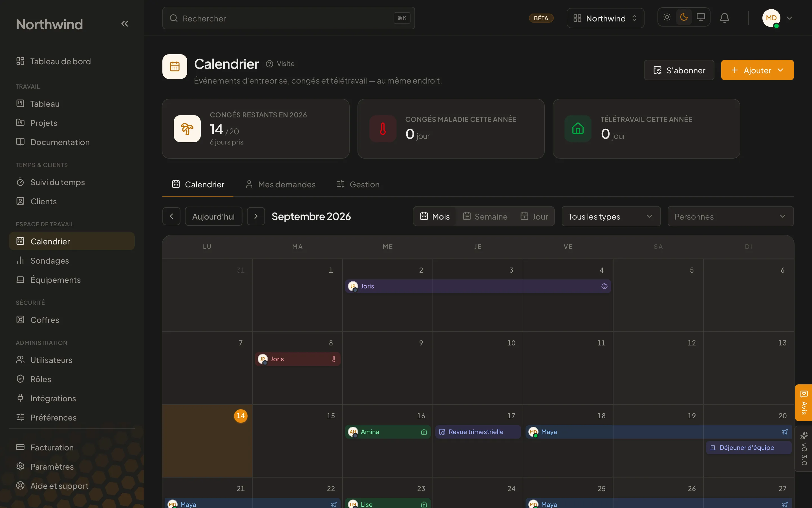Open the Visite help link
The height and width of the screenshot is (508, 812).
click(x=280, y=64)
